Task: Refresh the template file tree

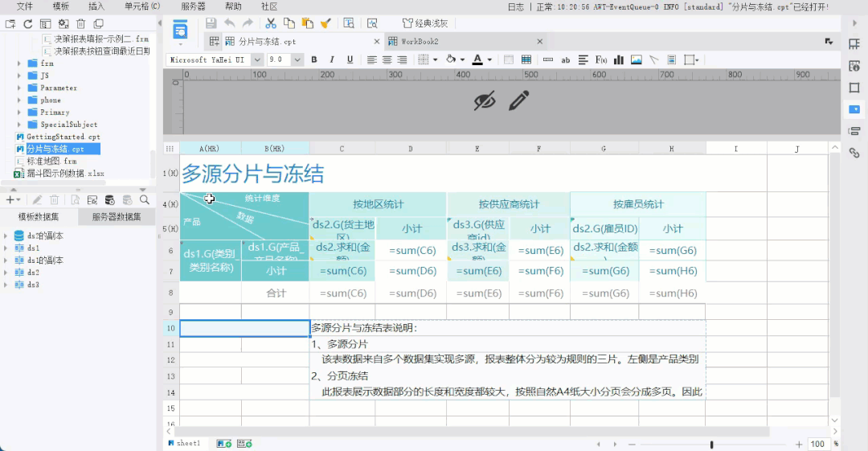Action: tap(27, 24)
